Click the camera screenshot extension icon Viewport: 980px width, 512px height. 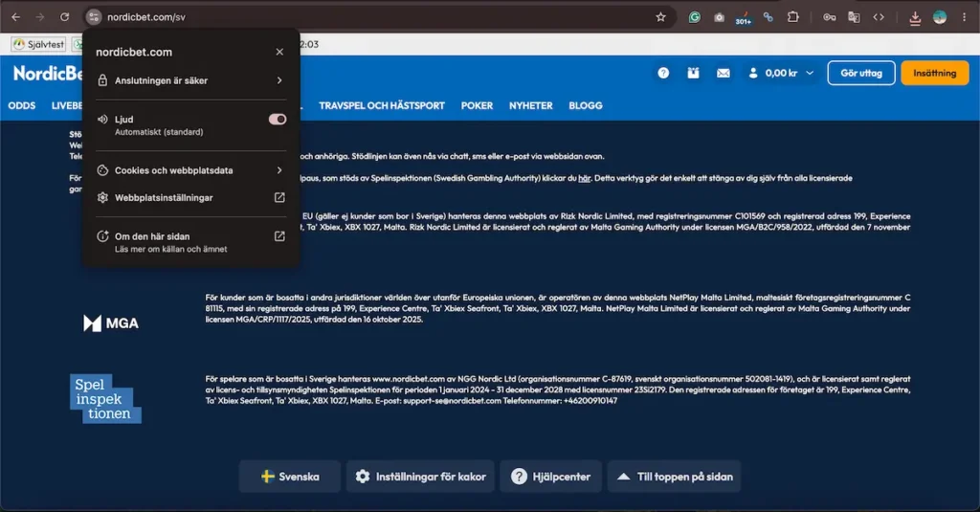(719, 17)
